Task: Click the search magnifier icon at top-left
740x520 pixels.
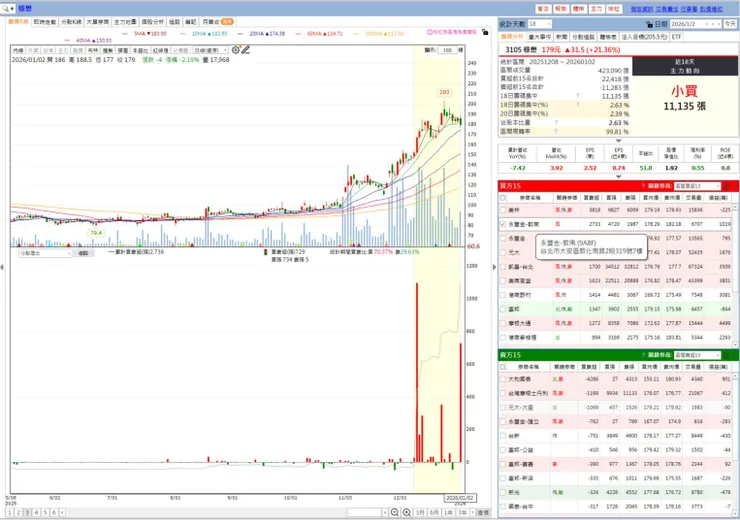Action: 6,8
